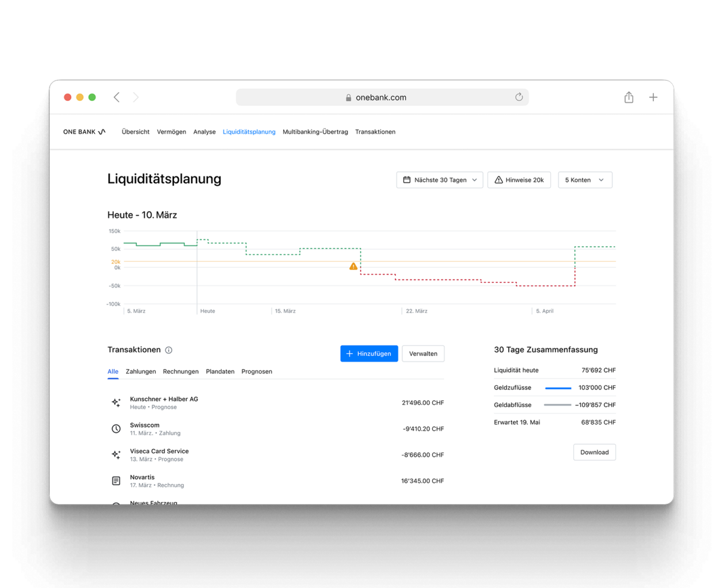Image resolution: width=723 pixels, height=588 pixels.
Task: Open the Prognosen tab
Action: tap(257, 372)
